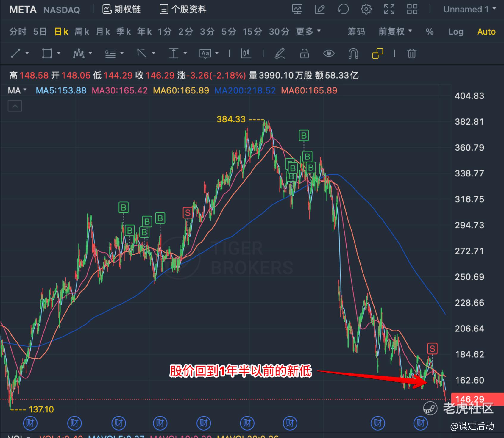504x438 pixels.
Task: Open chart settings gear
Action: point(366,9)
